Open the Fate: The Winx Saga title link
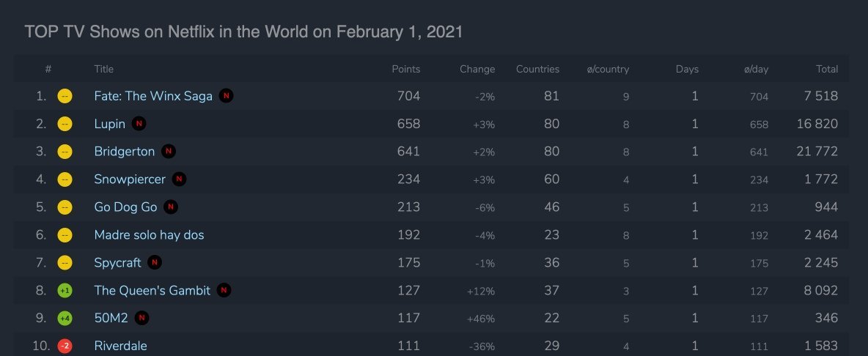The image size is (868, 356). [x=153, y=96]
